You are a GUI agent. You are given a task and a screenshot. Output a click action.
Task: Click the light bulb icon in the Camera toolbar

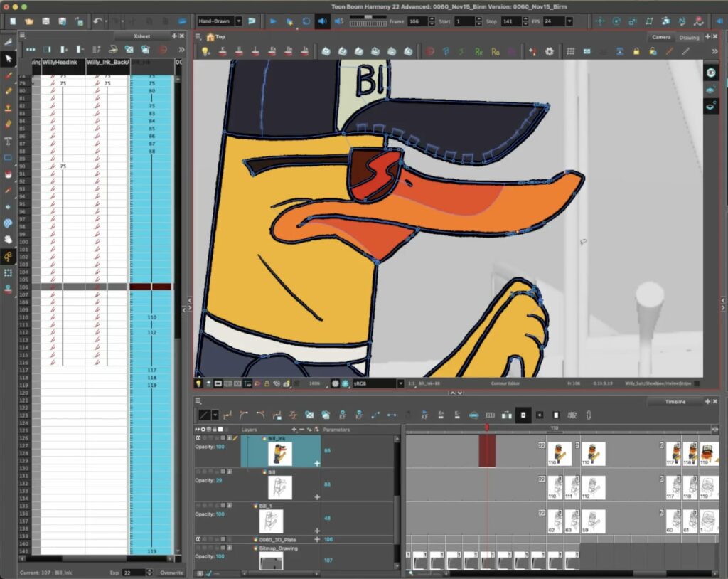[x=205, y=52]
